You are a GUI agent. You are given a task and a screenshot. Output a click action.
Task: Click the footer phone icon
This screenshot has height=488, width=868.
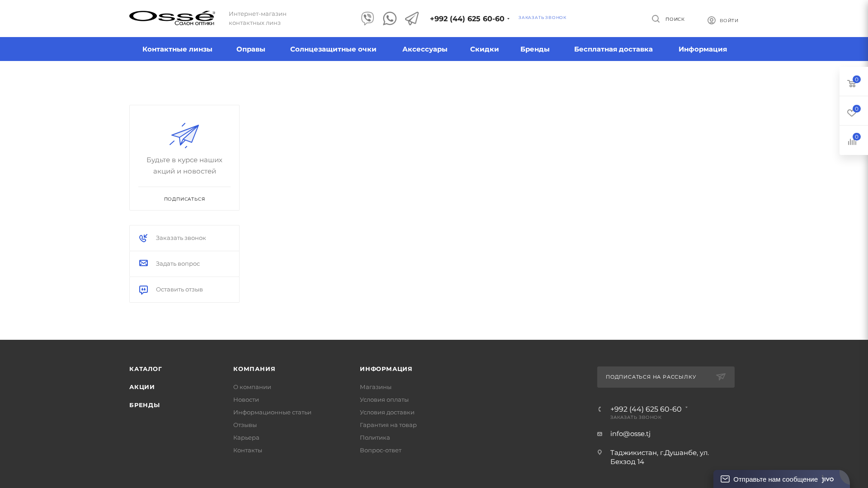(x=600, y=409)
